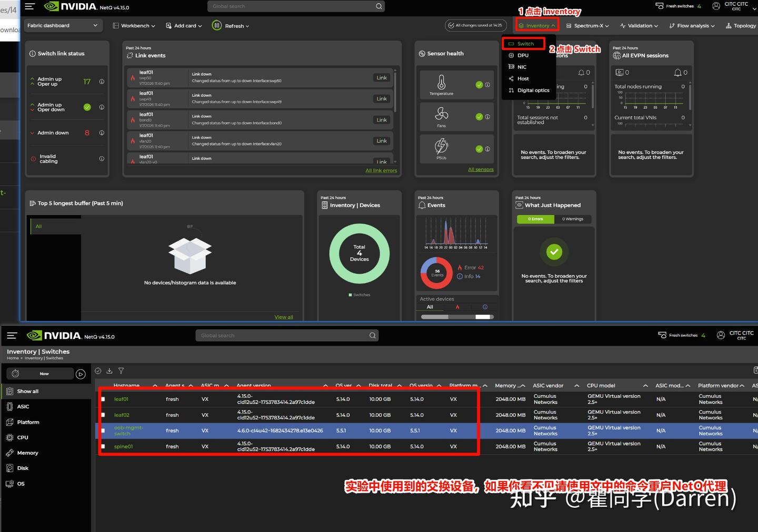Open the hamburger menu in the dashboard header
This screenshot has width=758, height=532.
coord(29,6)
